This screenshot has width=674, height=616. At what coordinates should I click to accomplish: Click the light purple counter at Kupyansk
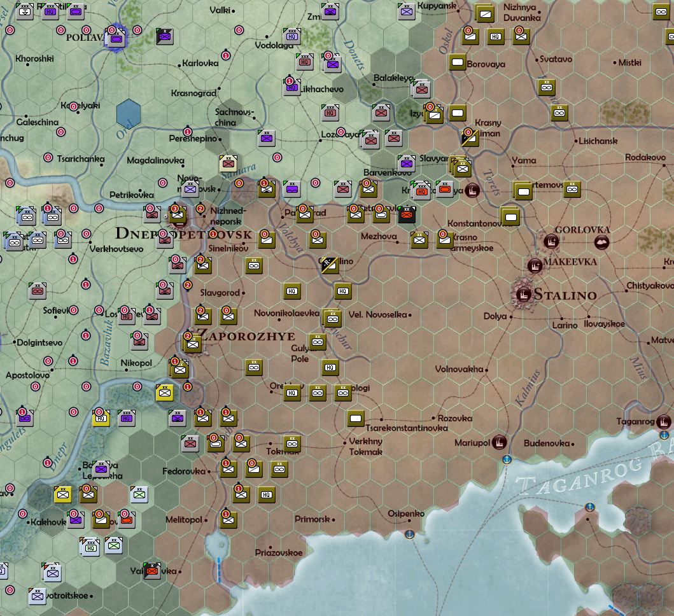click(407, 11)
